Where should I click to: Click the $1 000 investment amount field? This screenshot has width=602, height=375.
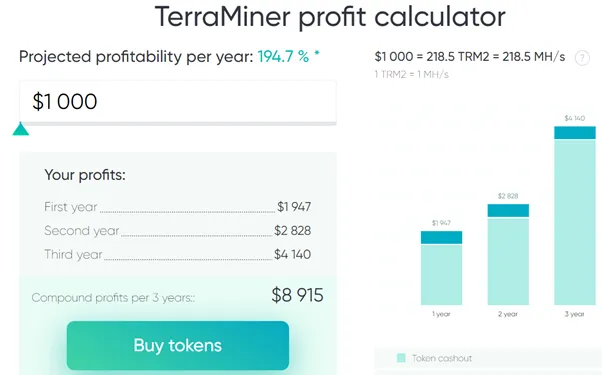178,102
